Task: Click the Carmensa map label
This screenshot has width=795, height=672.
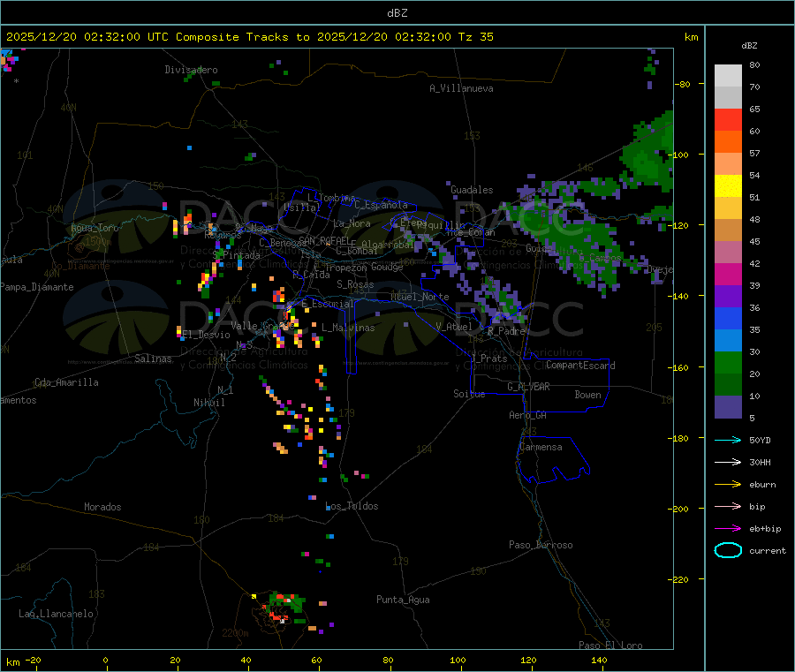Action: click(541, 447)
